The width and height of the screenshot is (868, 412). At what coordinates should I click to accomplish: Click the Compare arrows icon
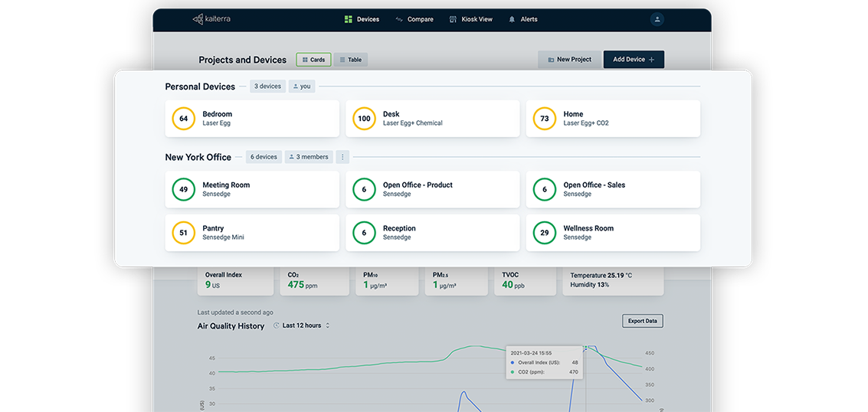[399, 19]
